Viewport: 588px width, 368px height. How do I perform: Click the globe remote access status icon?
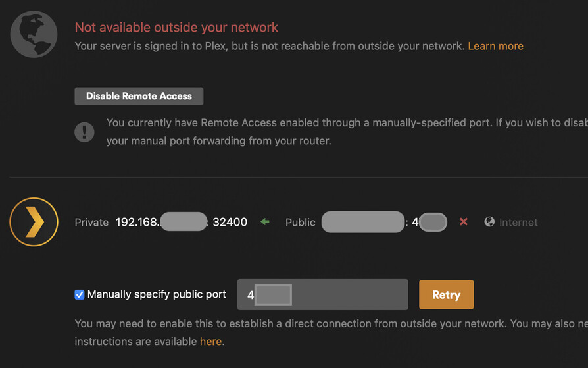pyautogui.click(x=34, y=34)
